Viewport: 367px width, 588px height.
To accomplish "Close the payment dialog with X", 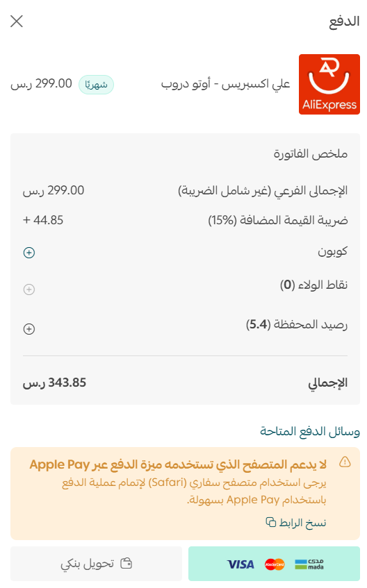I will click(x=17, y=22).
